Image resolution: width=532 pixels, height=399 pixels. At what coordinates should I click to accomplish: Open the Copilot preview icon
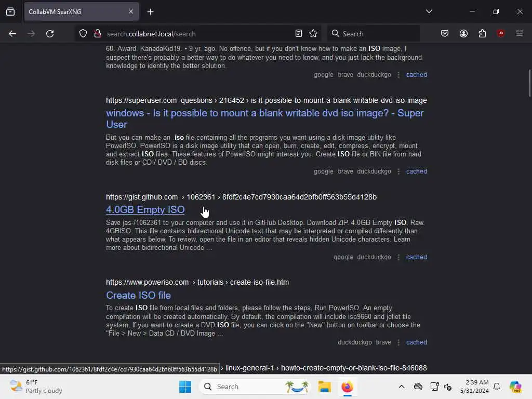515,387
